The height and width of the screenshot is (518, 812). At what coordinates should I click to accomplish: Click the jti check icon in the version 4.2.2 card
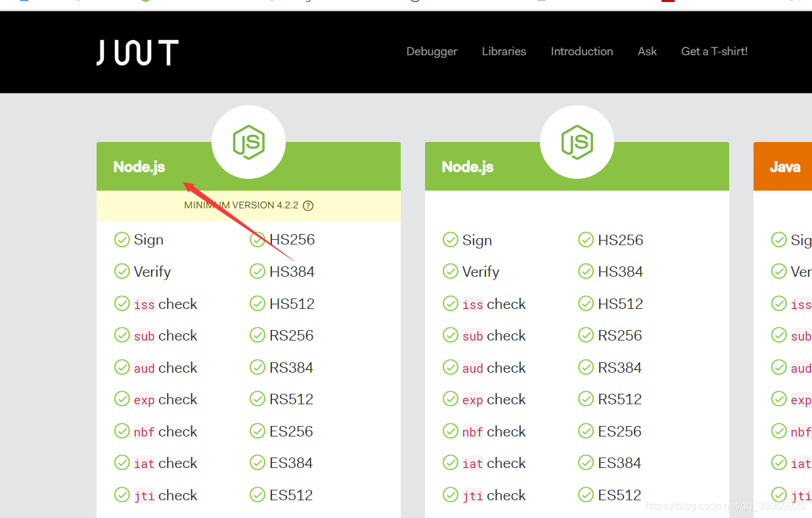click(x=122, y=495)
